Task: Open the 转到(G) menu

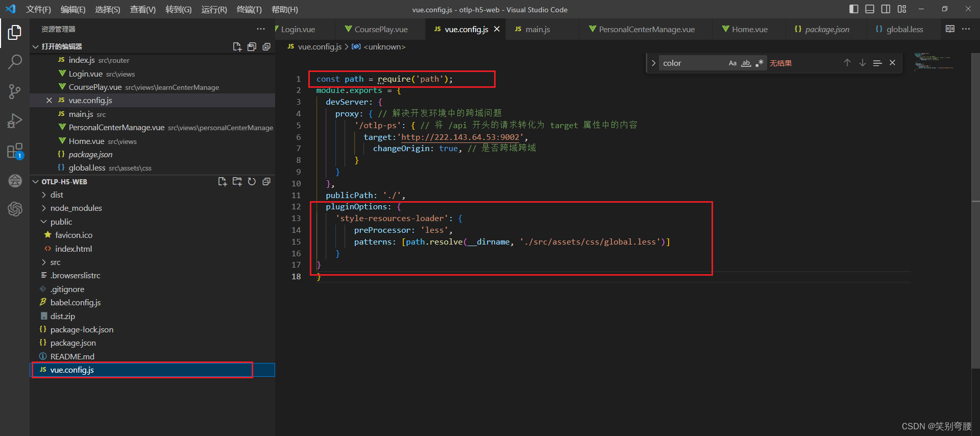Action: point(179,10)
